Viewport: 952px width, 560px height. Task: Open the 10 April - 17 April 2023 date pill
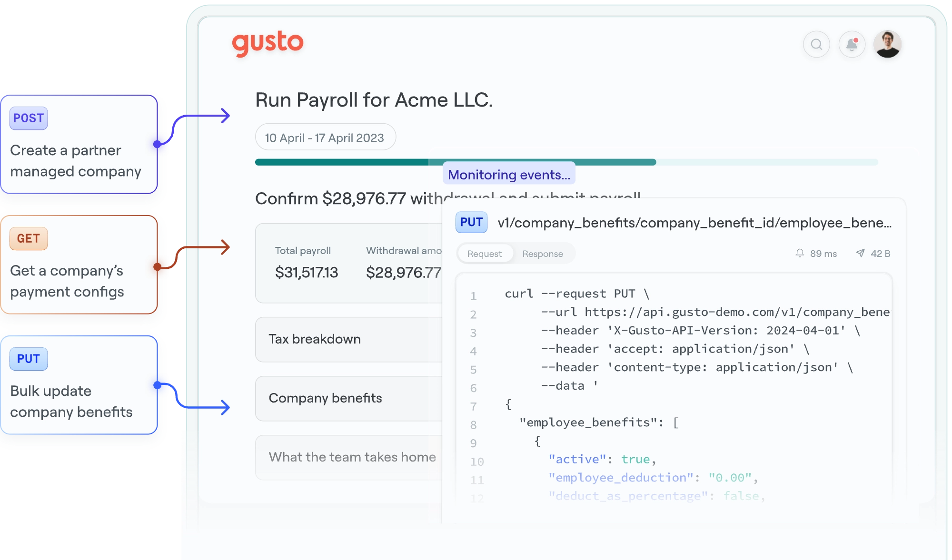(325, 138)
